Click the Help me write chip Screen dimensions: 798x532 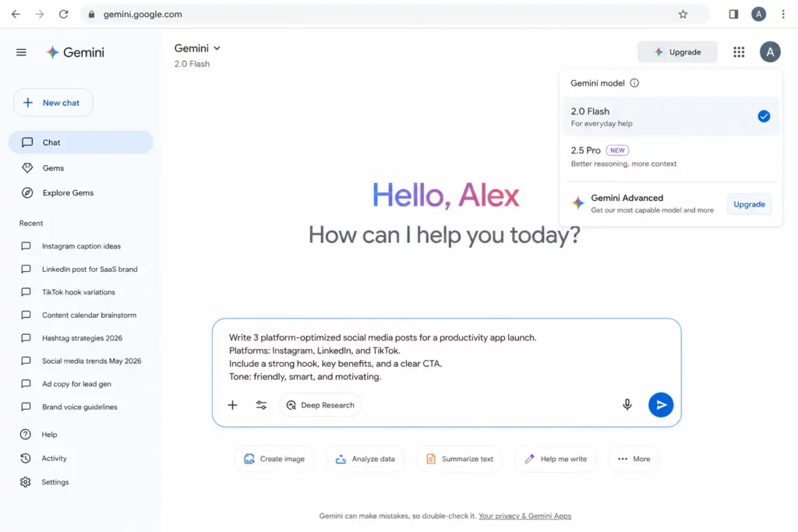coord(555,459)
